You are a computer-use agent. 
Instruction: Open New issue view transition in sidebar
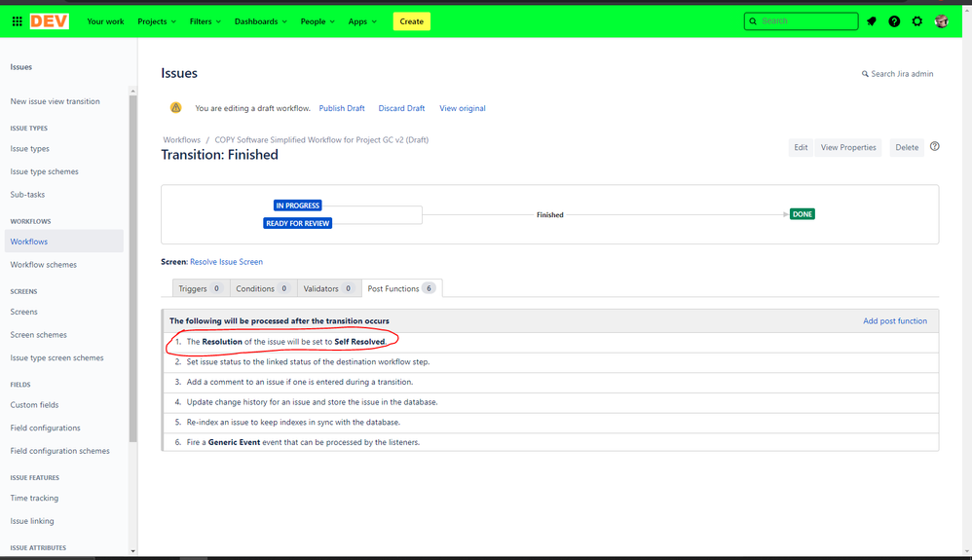(55, 101)
